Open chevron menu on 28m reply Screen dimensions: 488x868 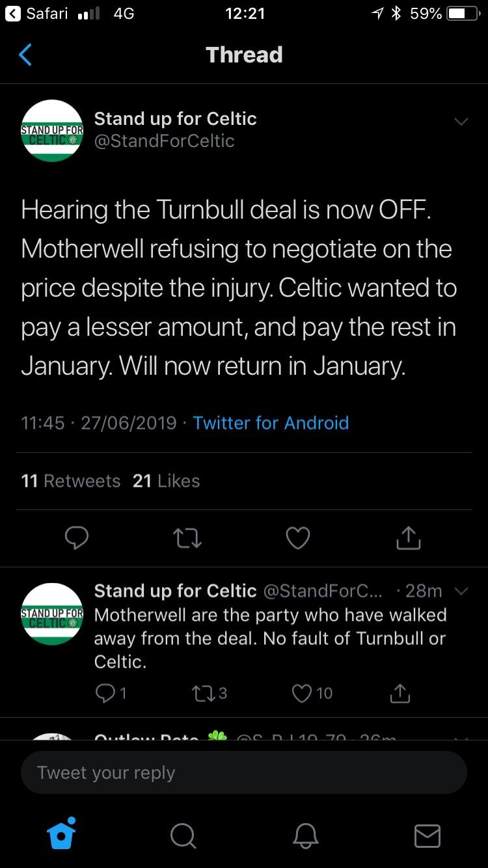tap(461, 591)
